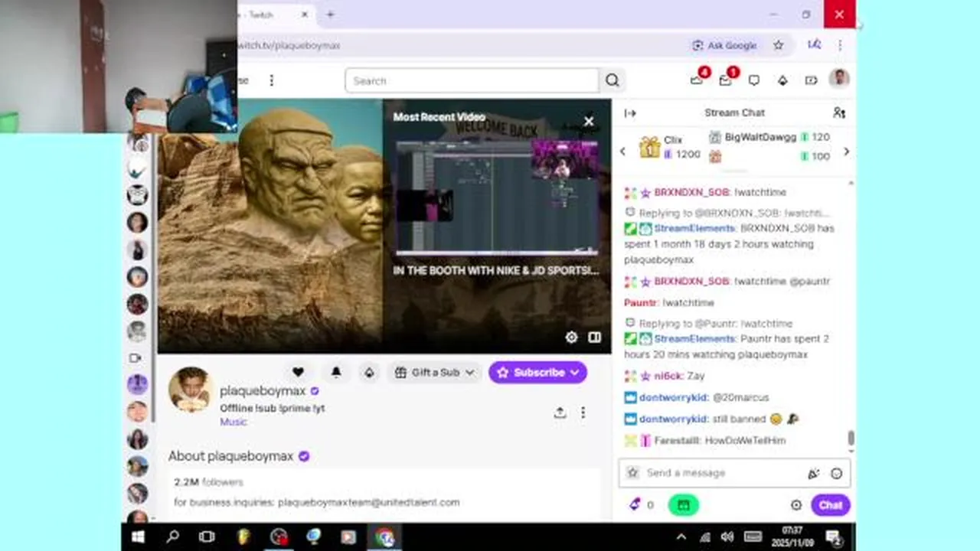Open the chat community users list
This screenshot has height=551, width=980.
tap(839, 112)
